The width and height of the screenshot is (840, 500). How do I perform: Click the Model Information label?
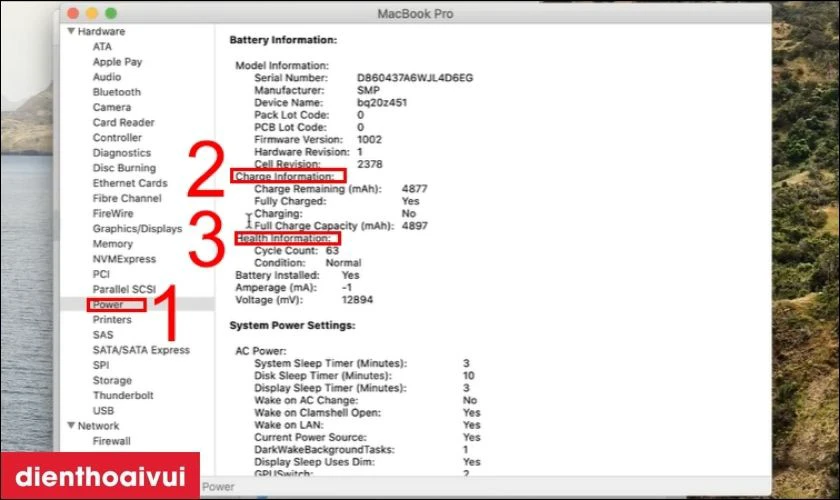click(282, 65)
